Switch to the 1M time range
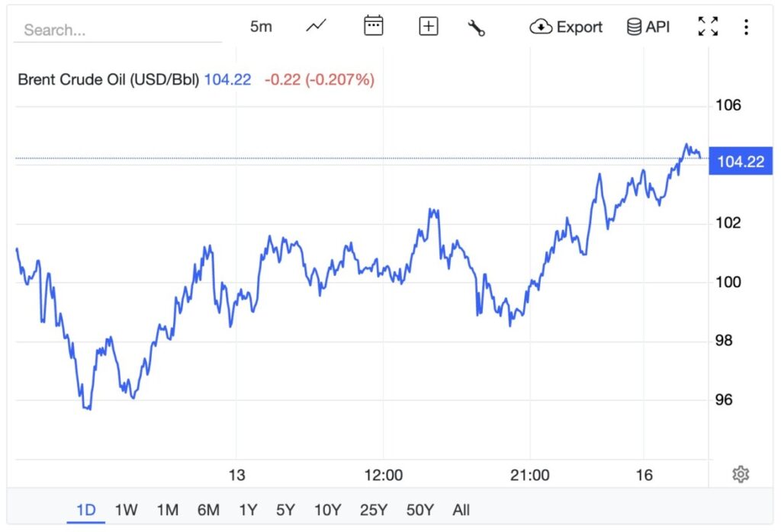Image resolution: width=781 pixels, height=532 pixels. click(167, 510)
